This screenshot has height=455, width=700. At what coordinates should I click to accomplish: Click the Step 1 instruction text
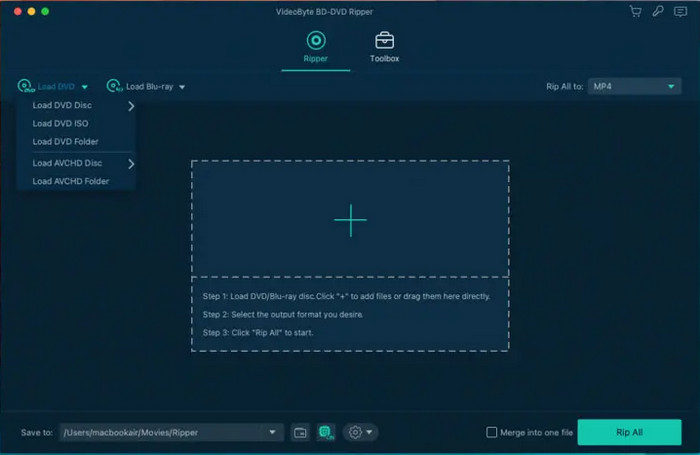tap(346, 296)
